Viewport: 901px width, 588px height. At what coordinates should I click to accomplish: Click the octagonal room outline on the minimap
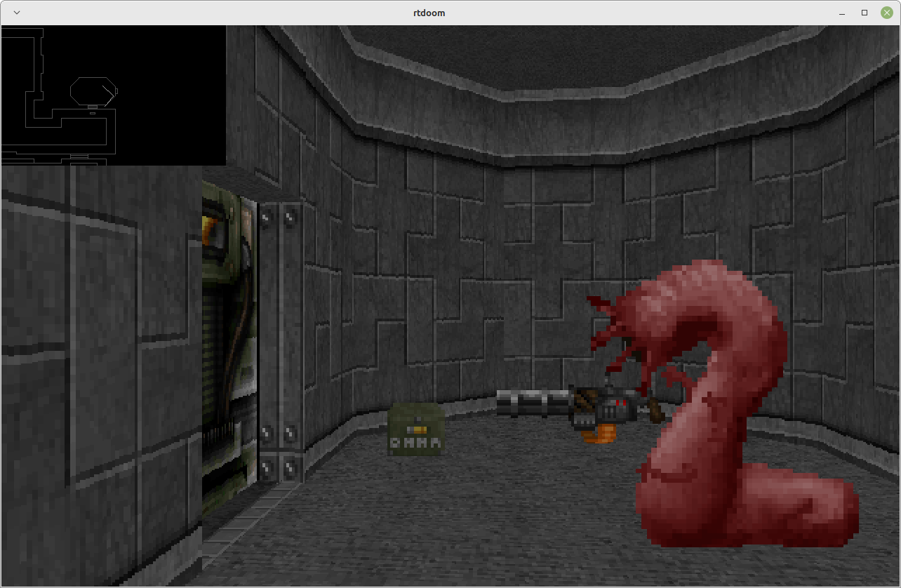[x=91, y=91]
